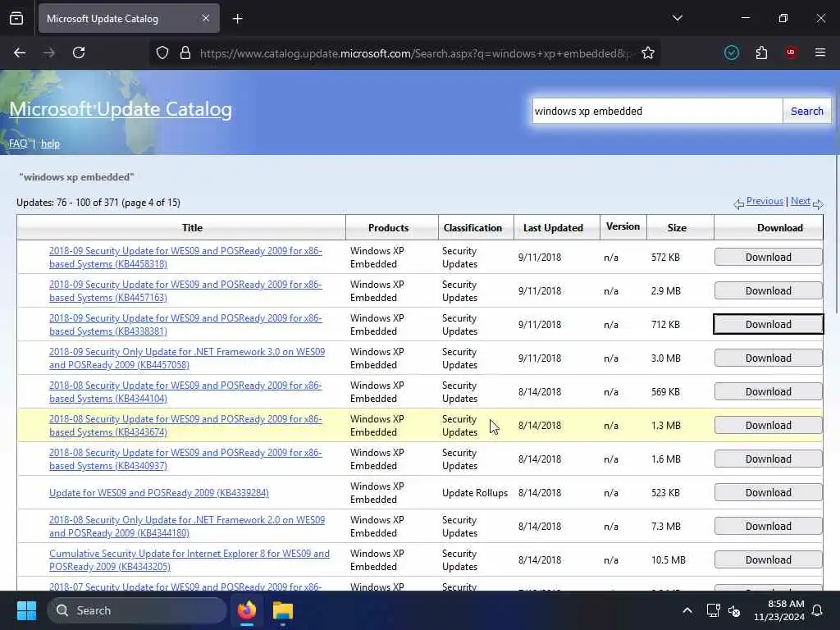
Task: Open the FAQ link
Action: [18, 144]
